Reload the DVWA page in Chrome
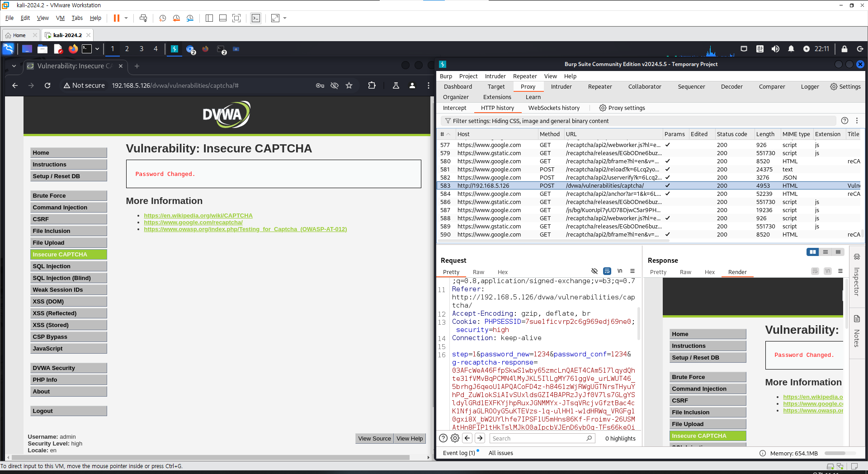The image size is (868, 474). (x=47, y=85)
